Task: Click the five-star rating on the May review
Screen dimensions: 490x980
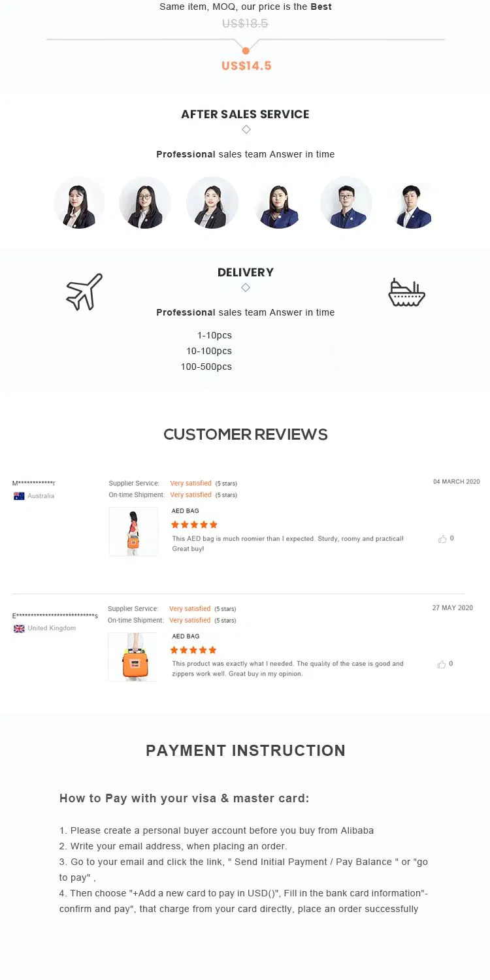Action: click(193, 650)
